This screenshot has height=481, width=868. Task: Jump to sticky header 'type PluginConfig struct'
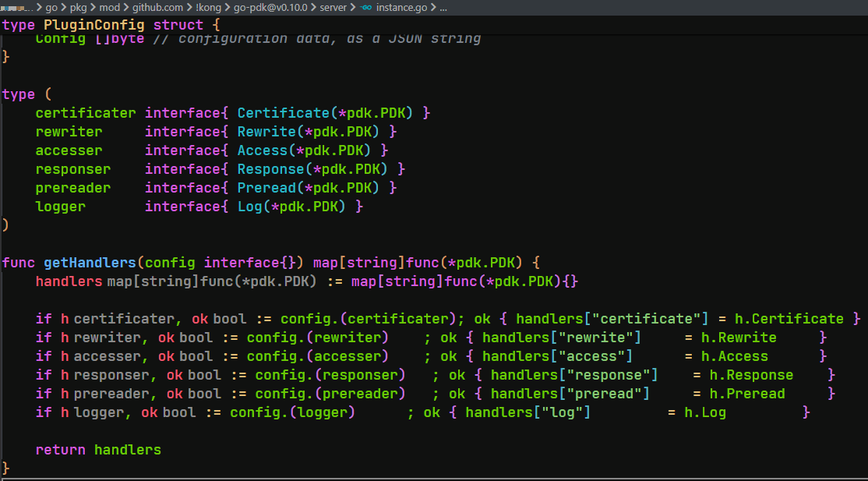[101, 25]
